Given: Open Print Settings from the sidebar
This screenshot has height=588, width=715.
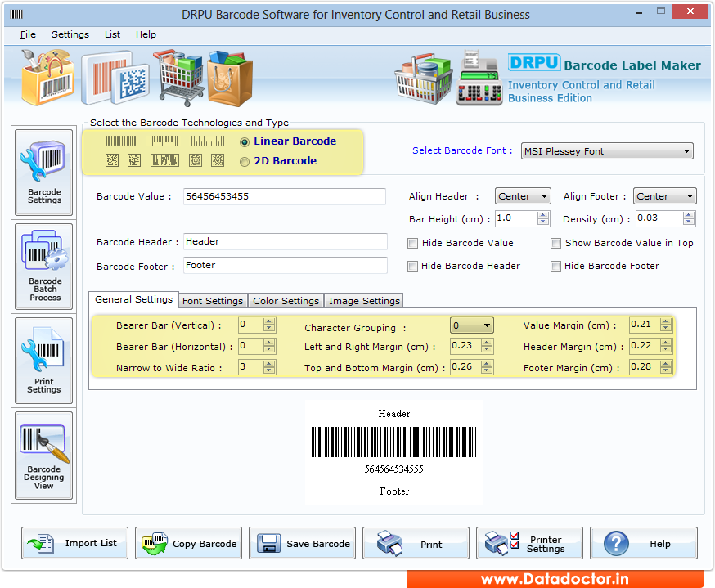Looking at the screenshot, I should click(x=43, y=360).
